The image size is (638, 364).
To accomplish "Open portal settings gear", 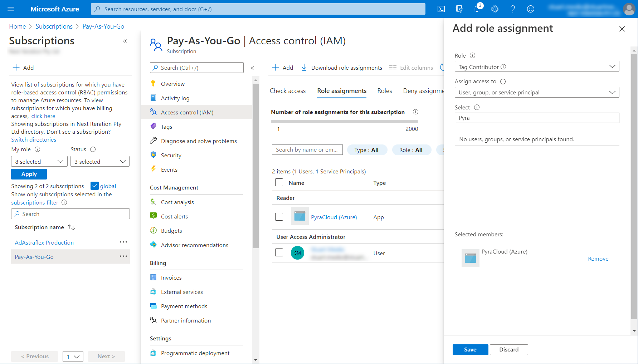I will pos(495,9).
